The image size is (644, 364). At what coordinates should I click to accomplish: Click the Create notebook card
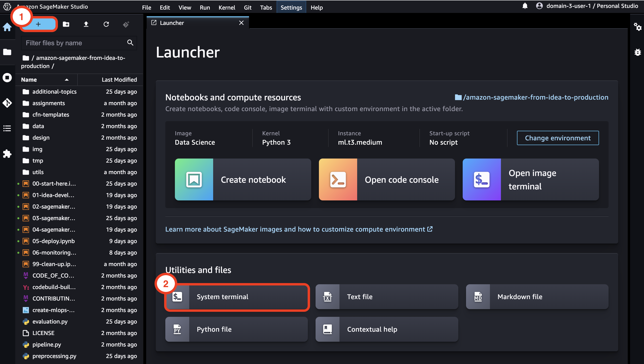[243, 179]
